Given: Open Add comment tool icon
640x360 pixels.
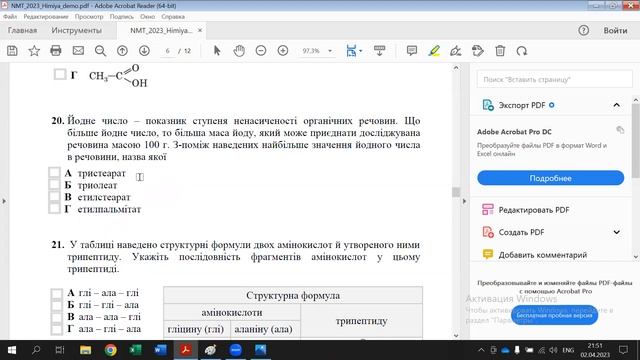Looking at the screenshot, I should [x=488, y=254].
